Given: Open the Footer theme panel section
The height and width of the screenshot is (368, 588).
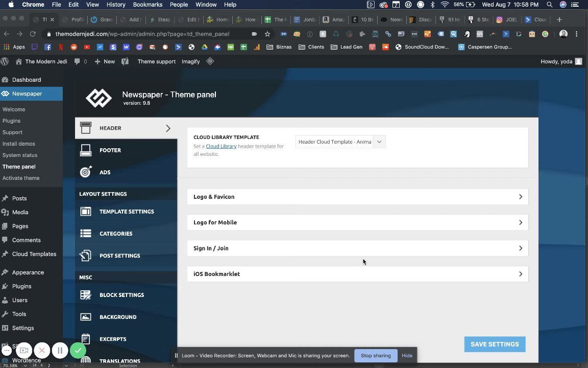Looking at the screenshot, I should click(126, 150).
